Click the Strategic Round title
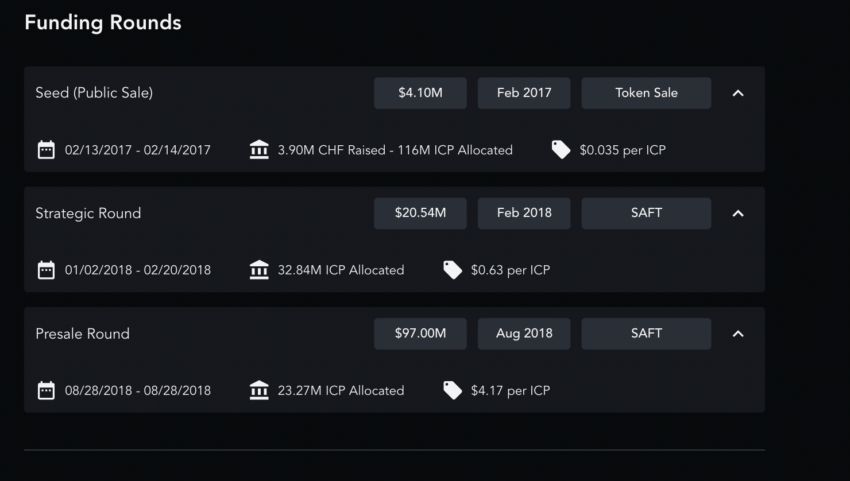This screenshot has width=850, height=481. pyautogui.click(x=88, y=213)
